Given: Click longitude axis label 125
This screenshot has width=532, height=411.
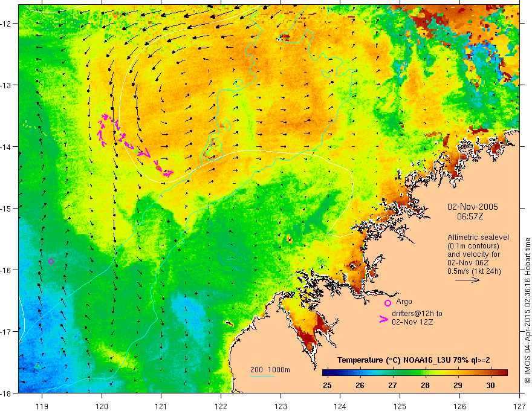Looking at the screenshot, I should click(400, 407).
